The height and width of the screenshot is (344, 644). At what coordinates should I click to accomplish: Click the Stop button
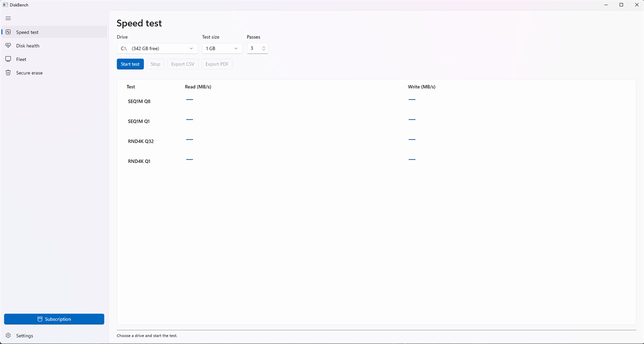[x=156, y=64]
